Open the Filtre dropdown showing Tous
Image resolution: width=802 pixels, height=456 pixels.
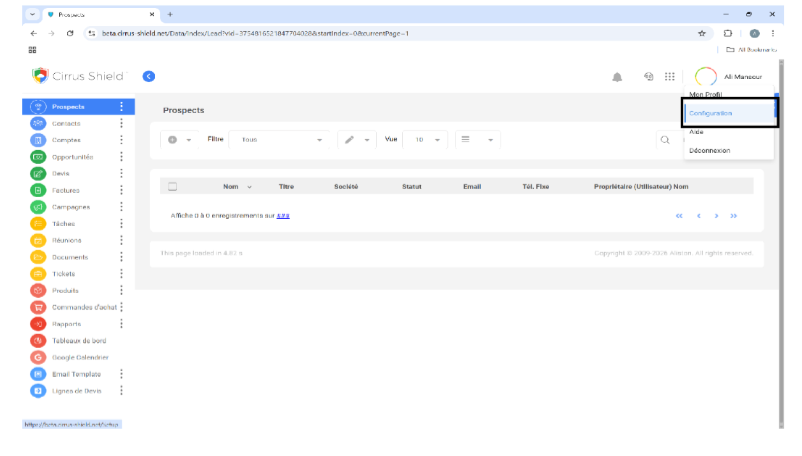point(281,140)
